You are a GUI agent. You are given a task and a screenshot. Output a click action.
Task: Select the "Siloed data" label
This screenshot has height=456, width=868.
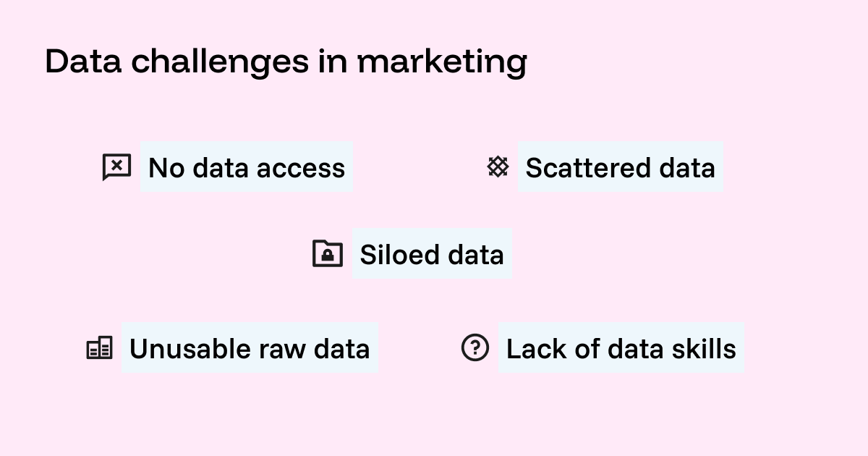(432, 255)
